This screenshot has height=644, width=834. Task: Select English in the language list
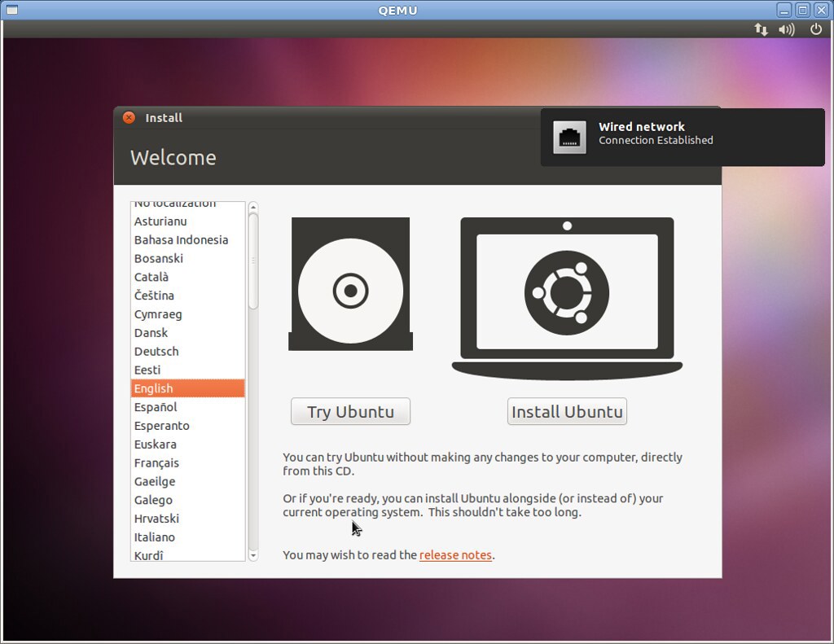tap(188, 388)
